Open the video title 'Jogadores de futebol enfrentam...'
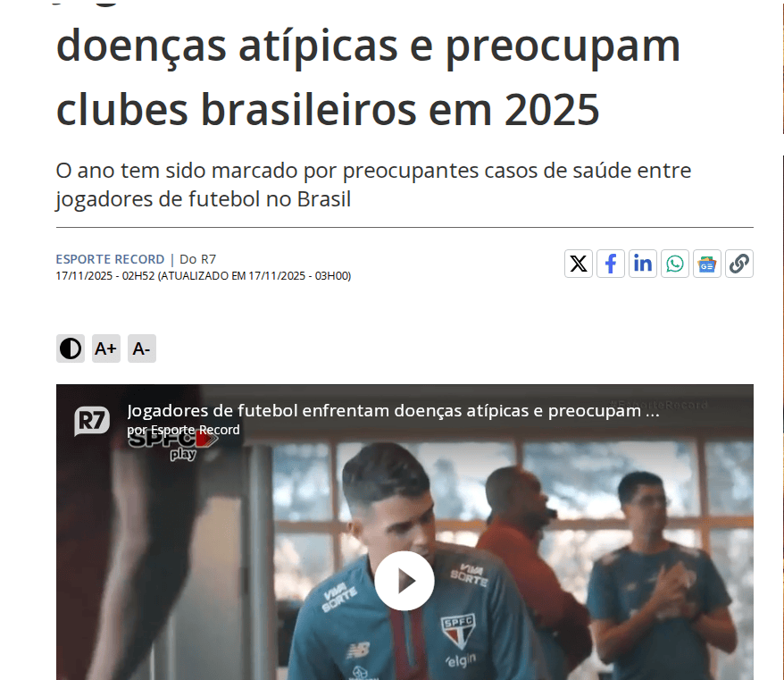The height and width of the screenshot is (680, 784). pos(393,411)
